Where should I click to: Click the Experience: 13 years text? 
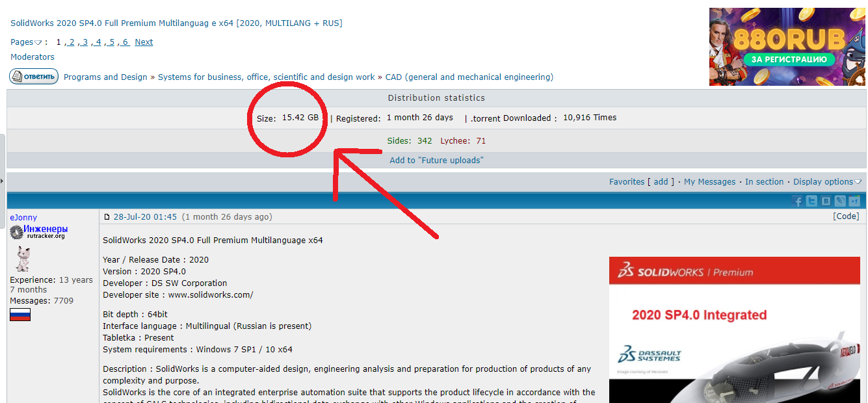click(x=51, y=280)
